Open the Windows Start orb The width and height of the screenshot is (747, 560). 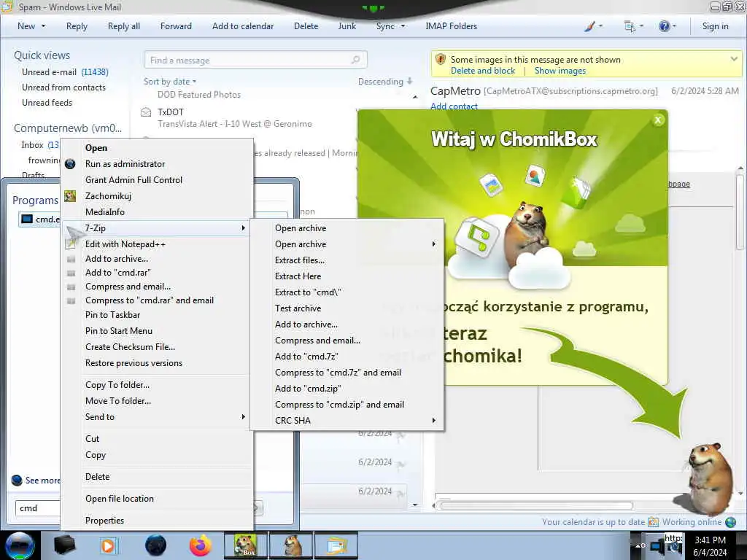tap(20, 545)
